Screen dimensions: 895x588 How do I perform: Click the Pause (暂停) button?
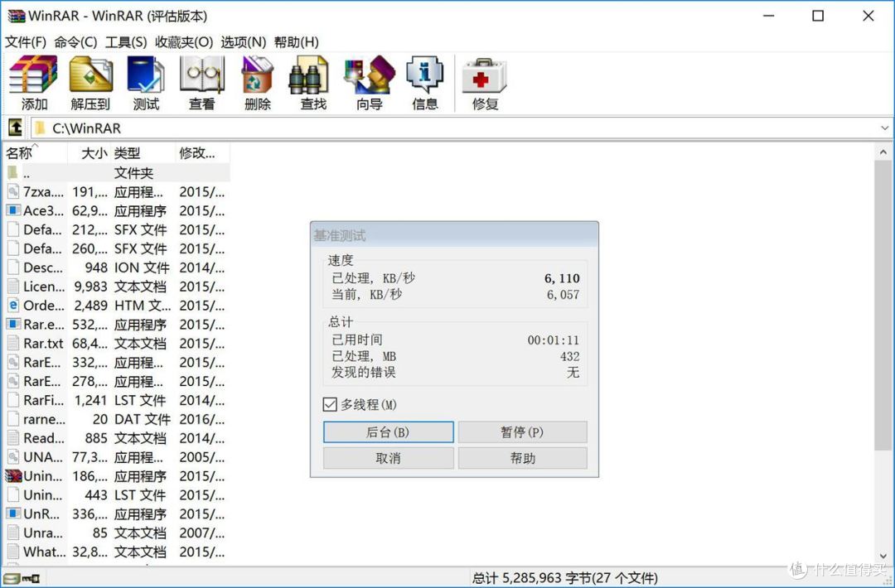point(522,431)
